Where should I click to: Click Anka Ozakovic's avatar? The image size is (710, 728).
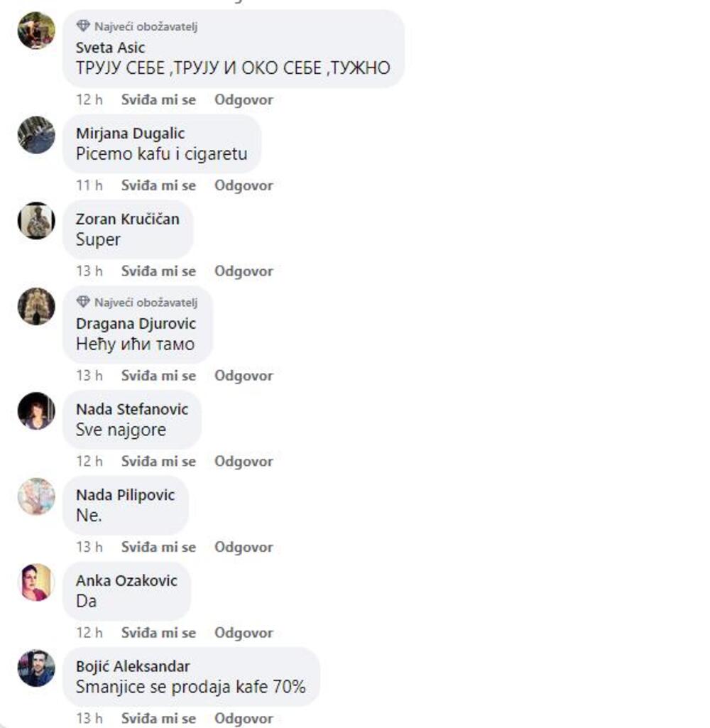[36, 582]
